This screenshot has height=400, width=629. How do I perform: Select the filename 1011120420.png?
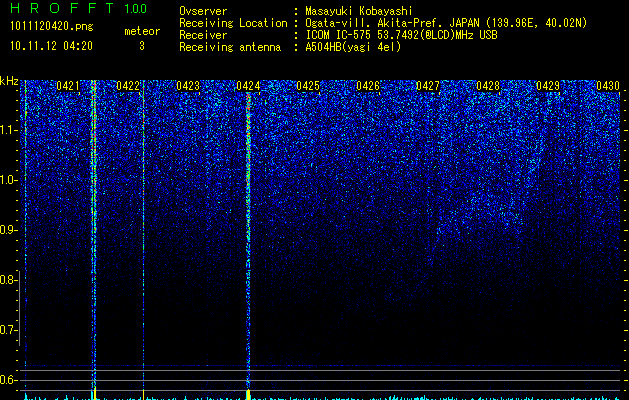(x=52, y=27)
